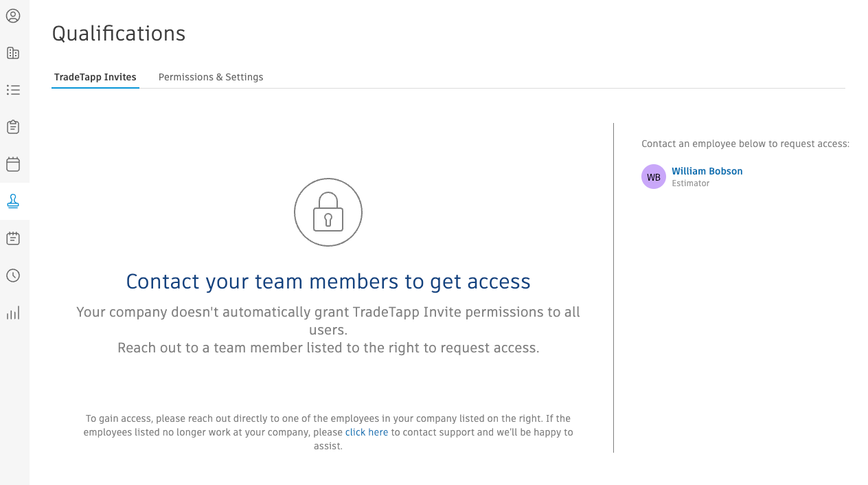Open the bulleted list sidebar icon
Screen dimensions: 868x485
tap(13, 90)
